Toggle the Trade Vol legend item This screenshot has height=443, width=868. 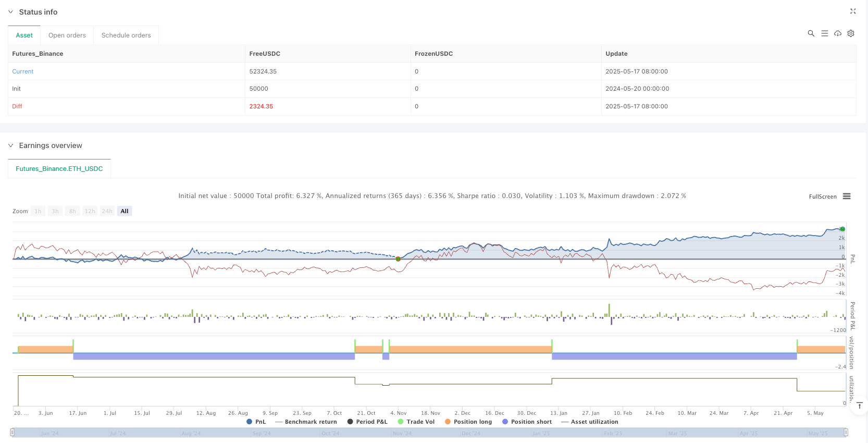pos(415,422)
